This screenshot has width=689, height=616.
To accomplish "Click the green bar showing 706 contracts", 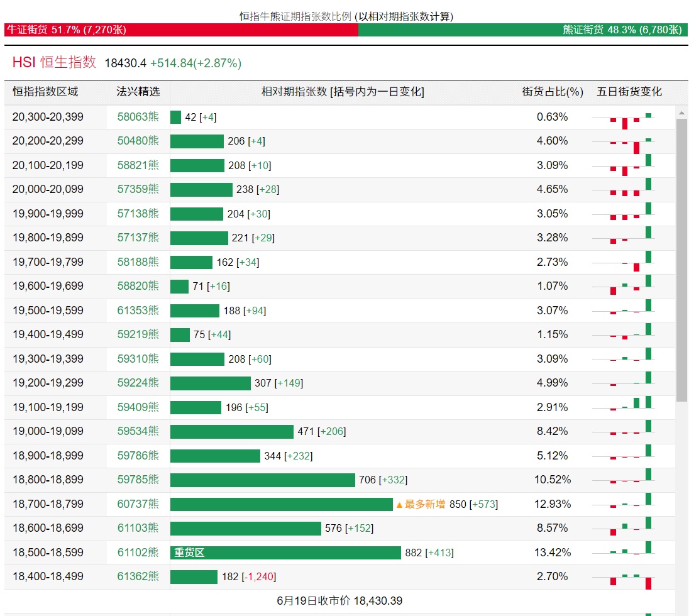I will tap(262, 480).
